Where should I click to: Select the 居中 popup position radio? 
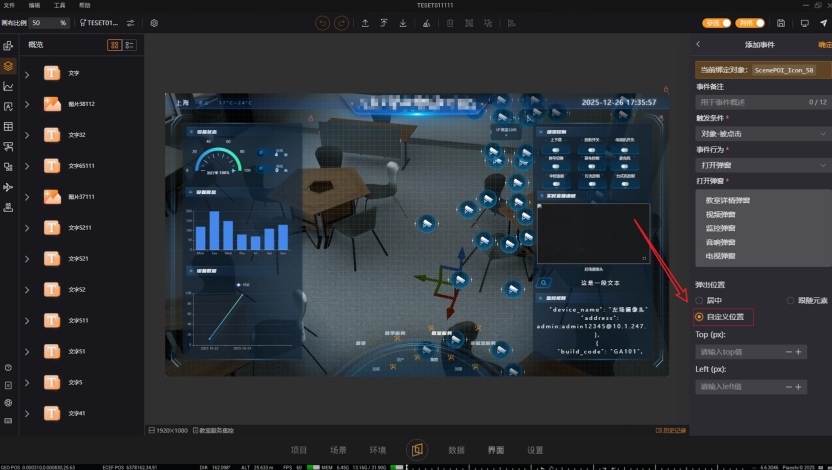tap(699, 301)
